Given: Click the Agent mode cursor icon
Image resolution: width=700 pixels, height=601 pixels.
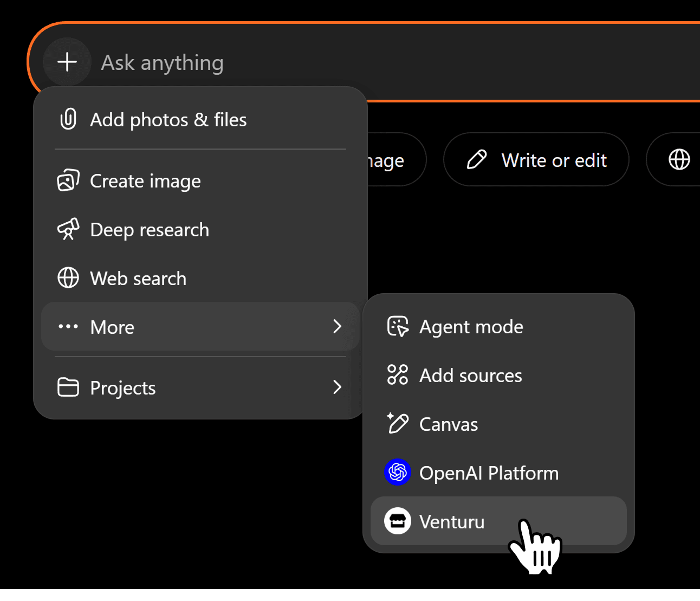Looking at the screenshot, I should (x=398, y=327).
